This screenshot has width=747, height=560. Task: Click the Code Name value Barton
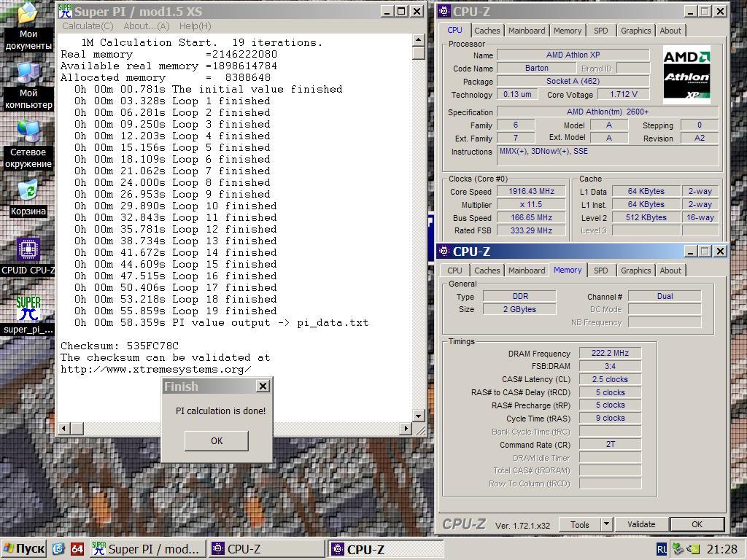coord(536,68)
